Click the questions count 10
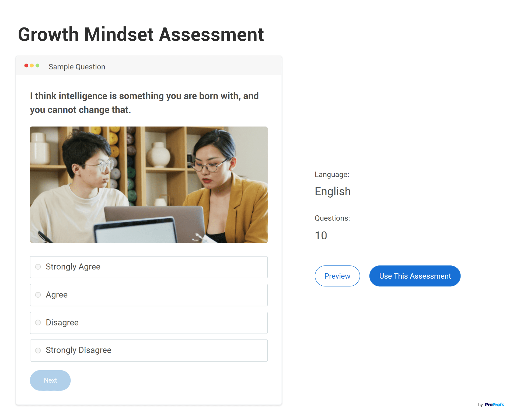 tap(321, 236)
